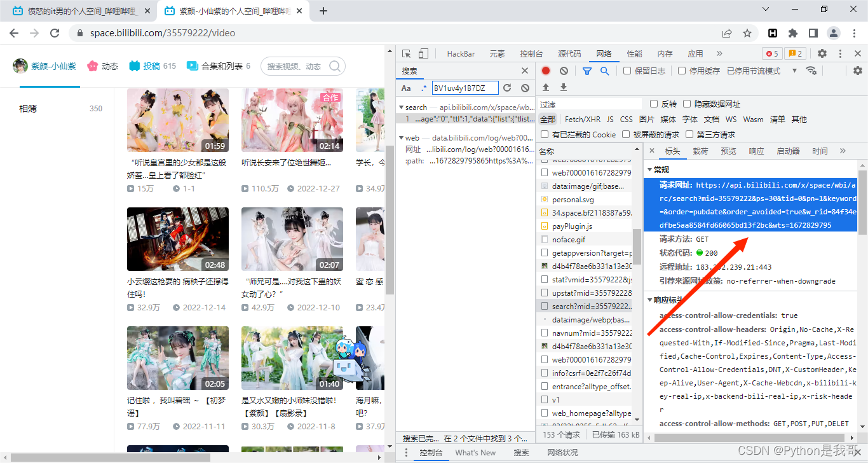Viewport: 868px width, 463px height.
Task: Open the 投稿 615 link on the page
Action: pyautogui.click(x=152, y=66)
